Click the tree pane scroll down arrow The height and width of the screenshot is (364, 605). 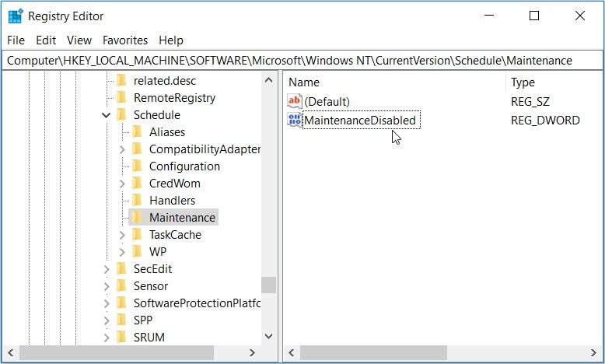pyautogui.click(x=269, y=336)
